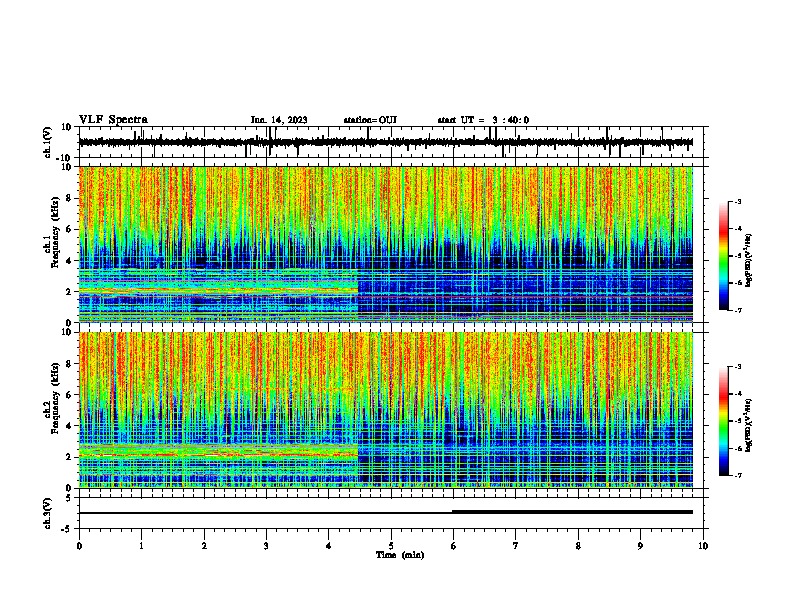Click the "ch.3(V)" axis label
This screenshot has width=792, height=612.
(48, 514)
